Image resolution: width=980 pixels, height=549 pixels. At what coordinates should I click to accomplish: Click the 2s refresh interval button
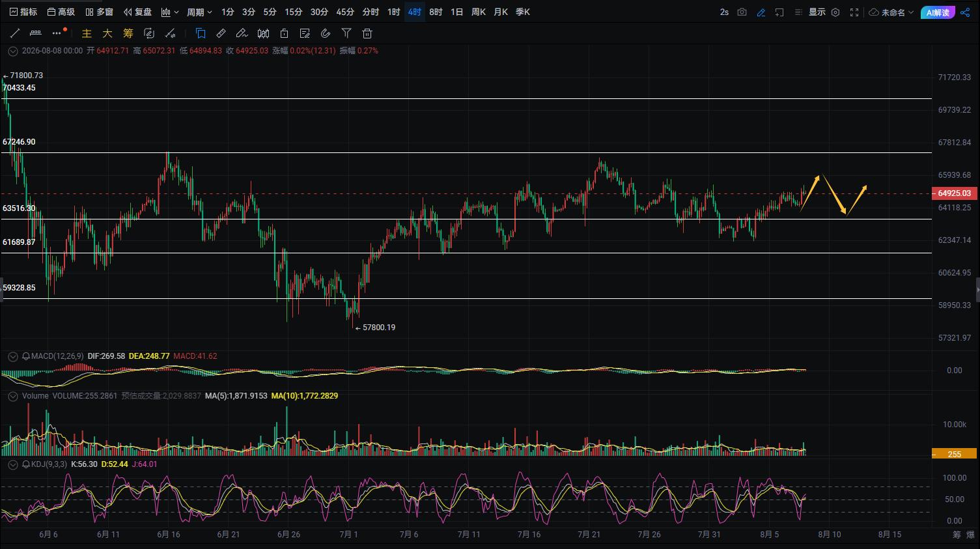724,12
